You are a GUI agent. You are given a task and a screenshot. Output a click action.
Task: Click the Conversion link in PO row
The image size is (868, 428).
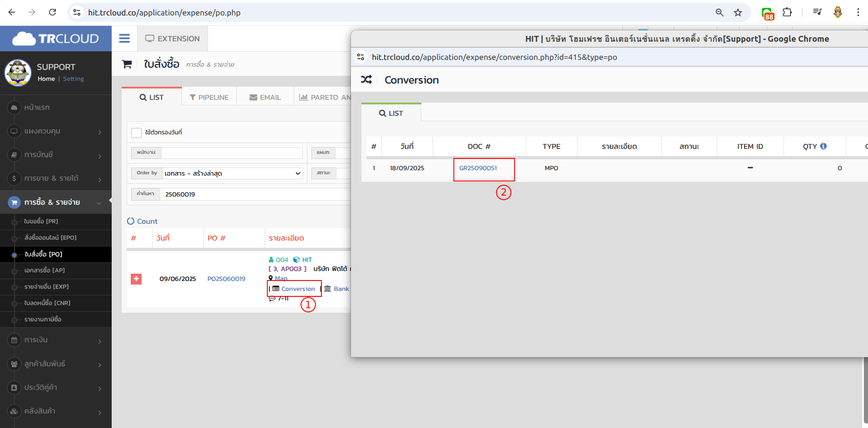pos(298,289)
